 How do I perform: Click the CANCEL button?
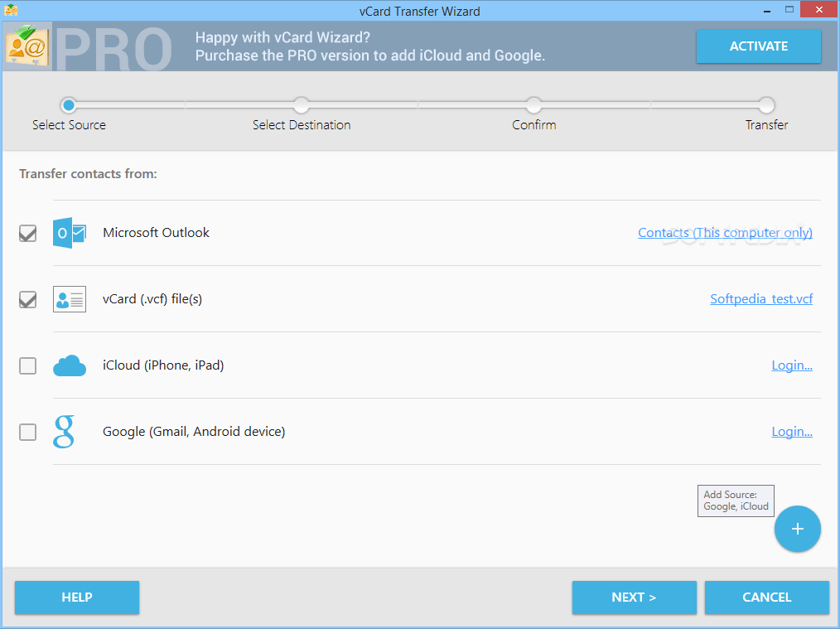coord(766,598)
